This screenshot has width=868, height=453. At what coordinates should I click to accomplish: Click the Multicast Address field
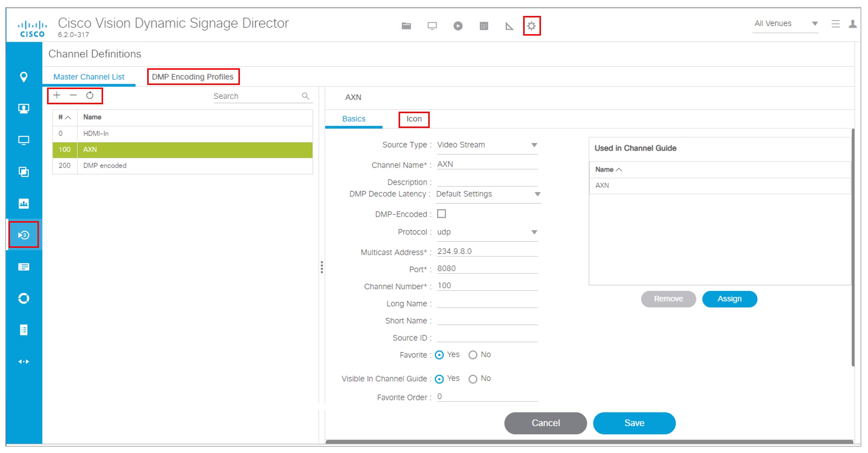(x=487, y=252)
